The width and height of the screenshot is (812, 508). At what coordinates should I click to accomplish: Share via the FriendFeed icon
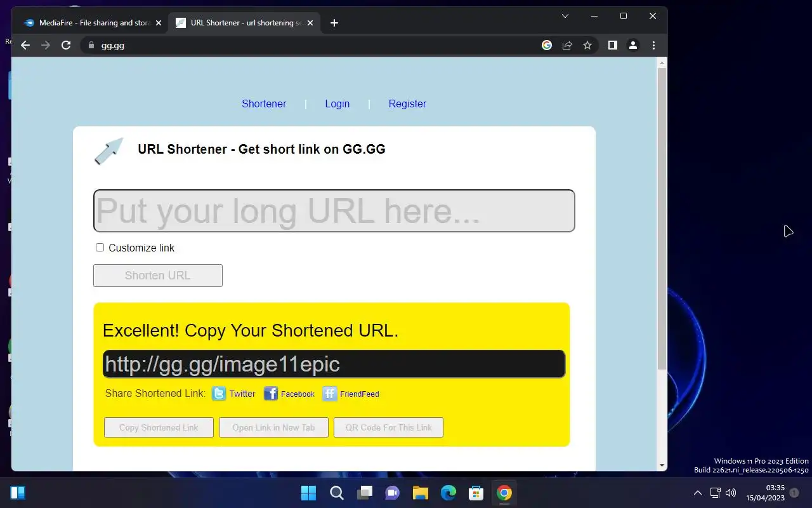330,394
